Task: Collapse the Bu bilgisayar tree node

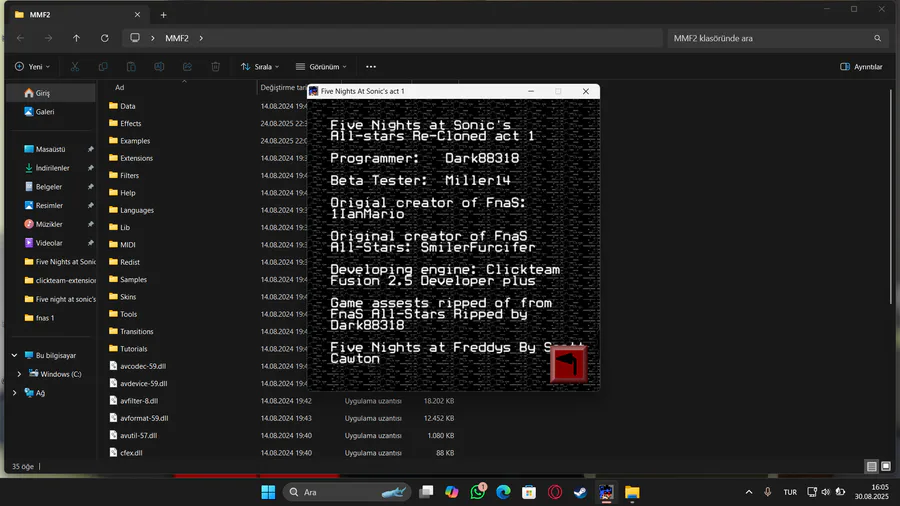Action: (14, 355)
